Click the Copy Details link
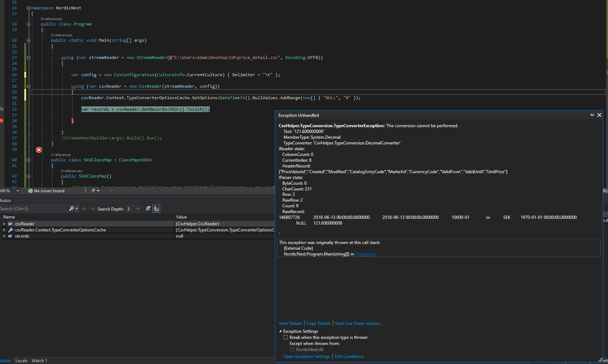Viewport: 608px width, 364px height. 318,323
